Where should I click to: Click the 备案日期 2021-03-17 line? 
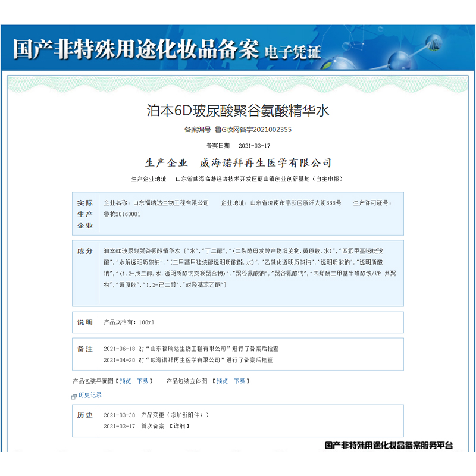click(238, 146)
